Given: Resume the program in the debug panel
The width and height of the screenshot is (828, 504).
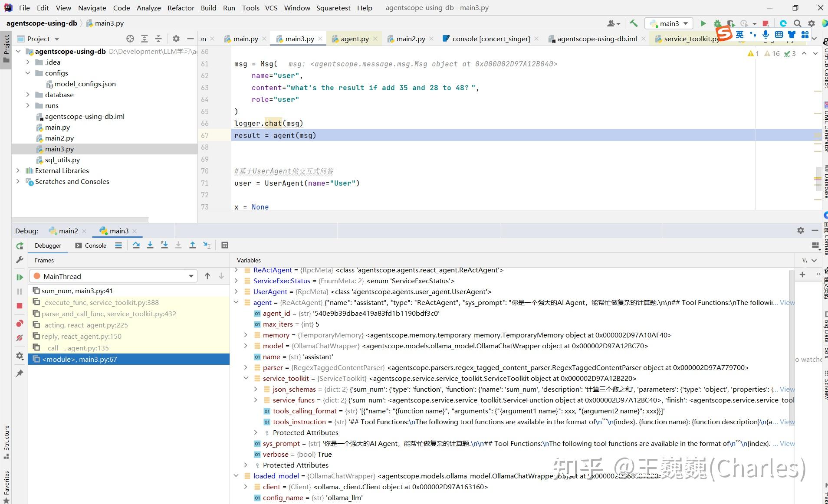Looking at the screenshot, I should click(x=20, y=277).
